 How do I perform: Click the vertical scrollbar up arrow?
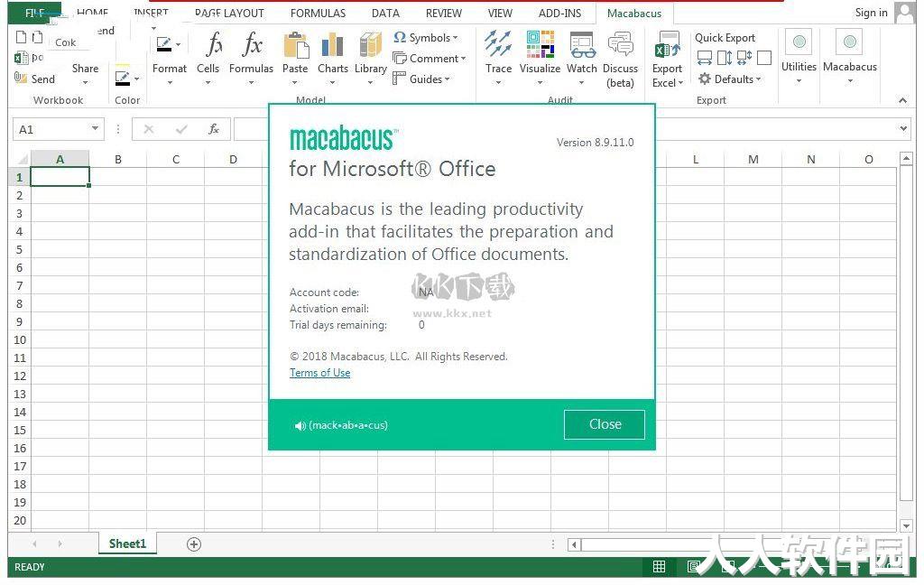click(x=906, y=159)
